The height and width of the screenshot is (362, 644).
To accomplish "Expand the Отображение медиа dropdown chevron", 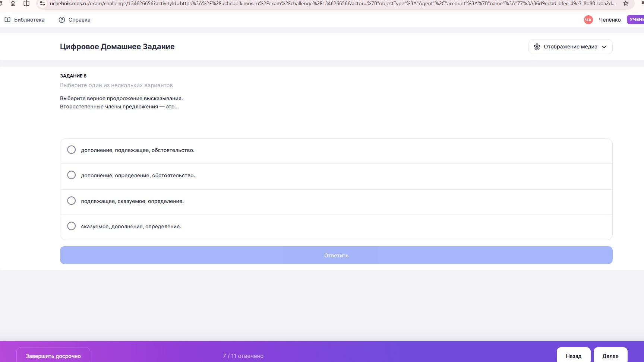I will click(604, 47).
